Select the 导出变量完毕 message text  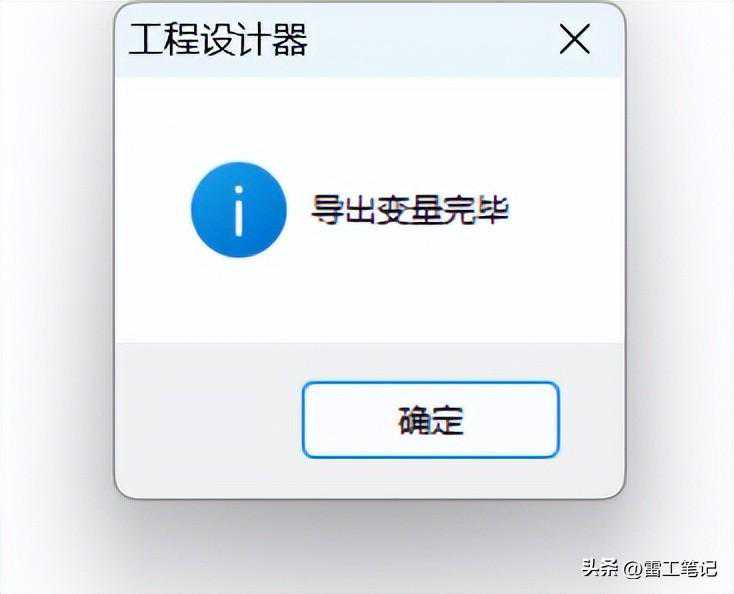410,210
